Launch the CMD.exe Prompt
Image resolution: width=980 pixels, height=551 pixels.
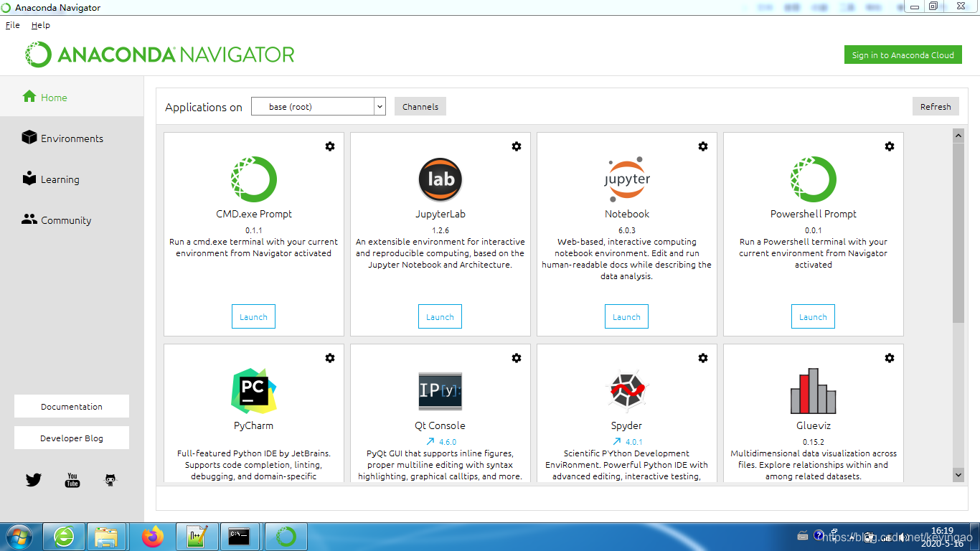point(253,316)
